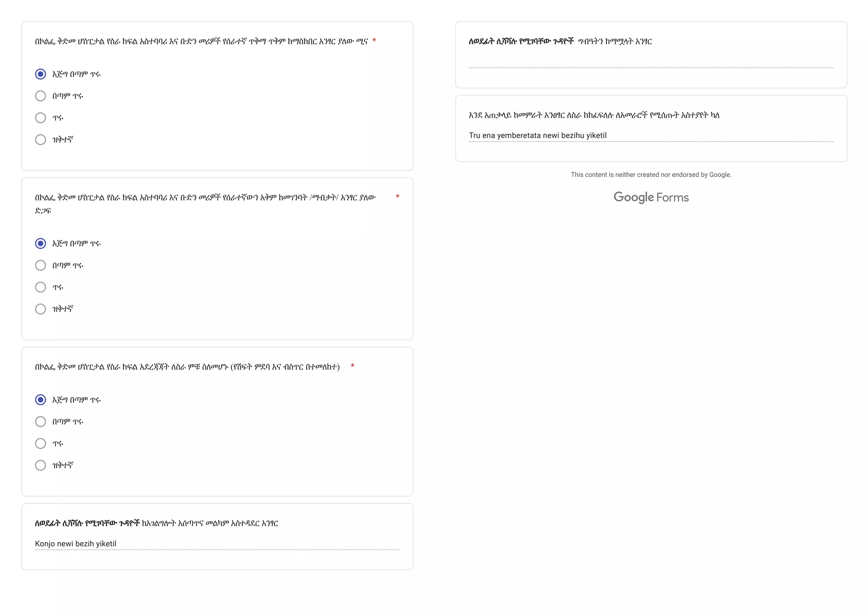Click the 'neither created nor endorsed by Google' disclaimer

[x=651, y=175]
